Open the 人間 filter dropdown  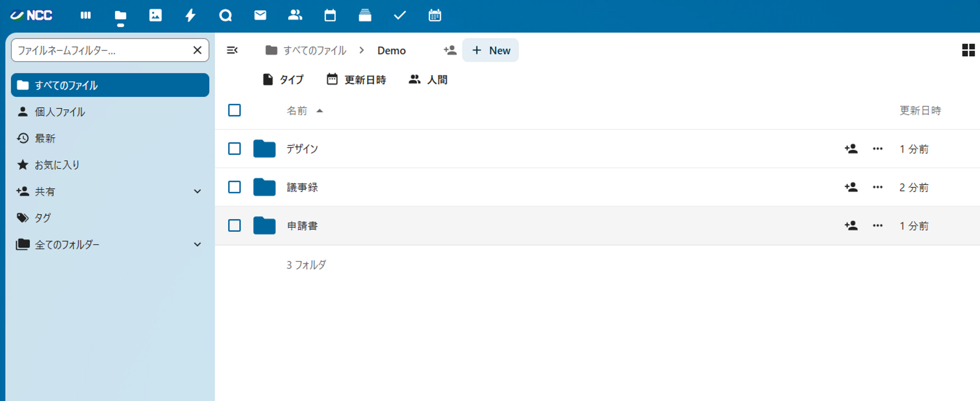click(x=428, y=80)
